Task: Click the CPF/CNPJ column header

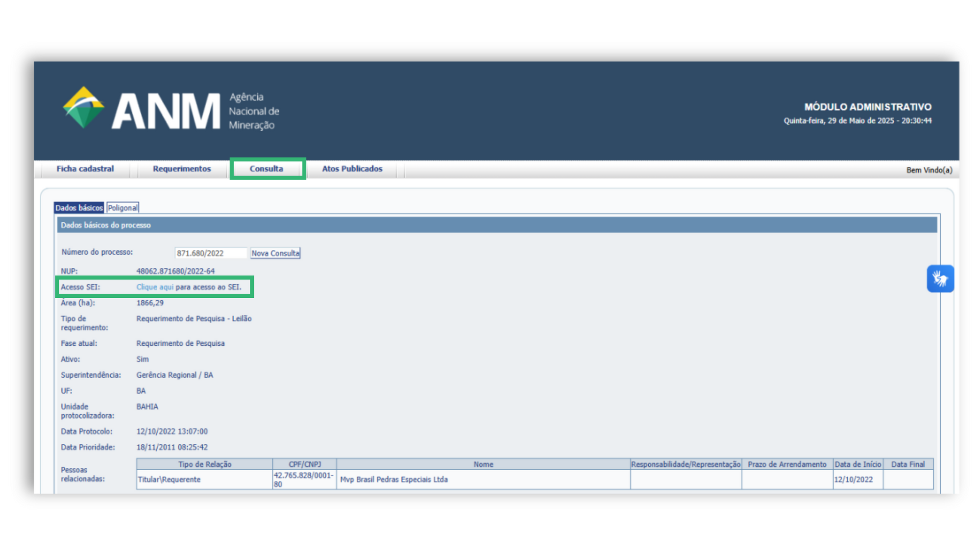Action: [305, 464]
